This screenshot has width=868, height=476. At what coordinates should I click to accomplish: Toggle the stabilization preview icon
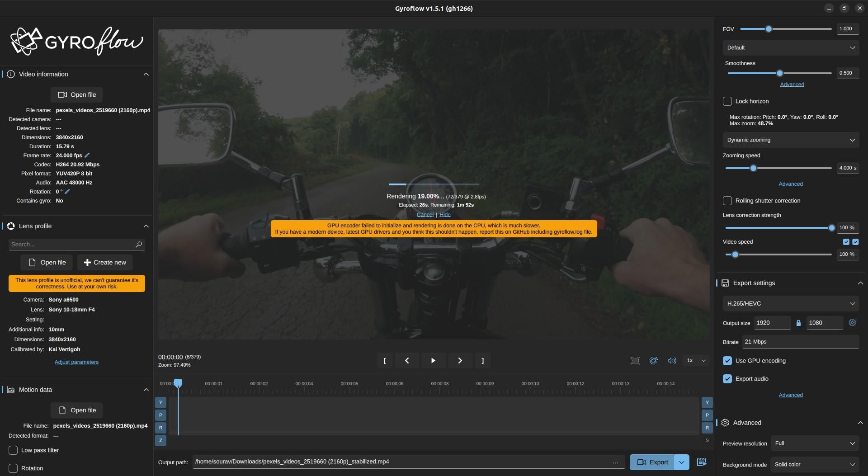pyautogui.click(x=653, y=361)
